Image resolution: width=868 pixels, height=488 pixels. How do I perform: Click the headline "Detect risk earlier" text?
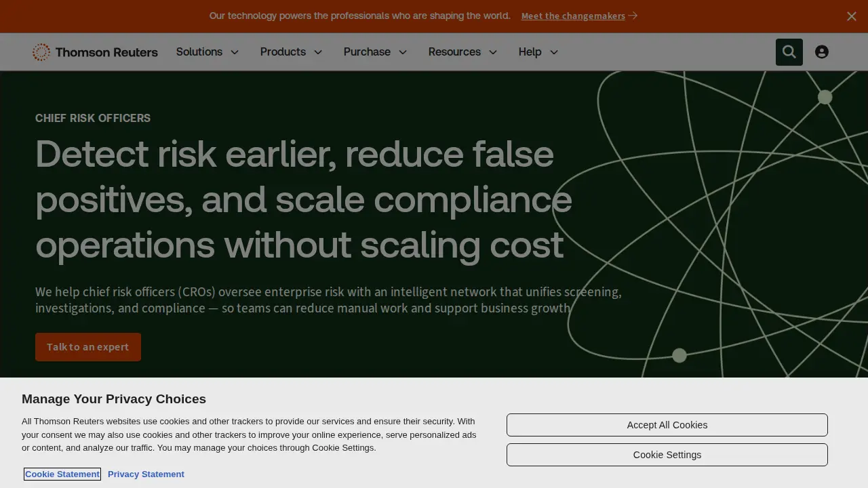pos(186,154)
